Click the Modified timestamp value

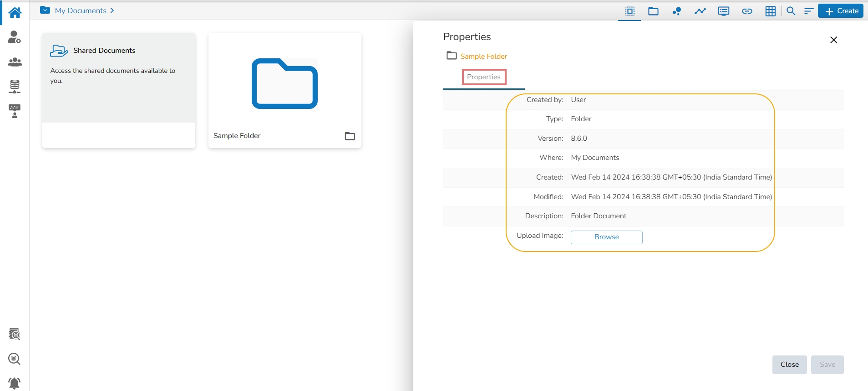pos(671,196)
